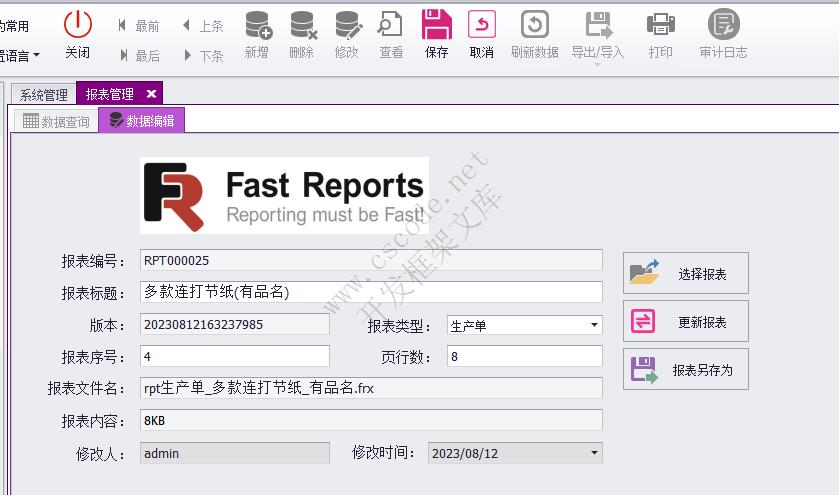The height and width of the screenshot is (495, 839).
Task: Click the Fast Reports logo image
Action: click(x=284, y=195)
